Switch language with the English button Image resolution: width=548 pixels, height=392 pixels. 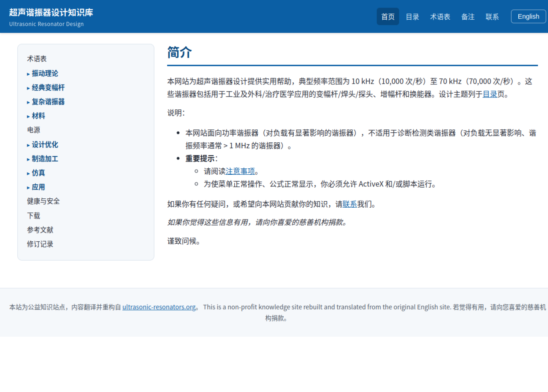point(528,16)
